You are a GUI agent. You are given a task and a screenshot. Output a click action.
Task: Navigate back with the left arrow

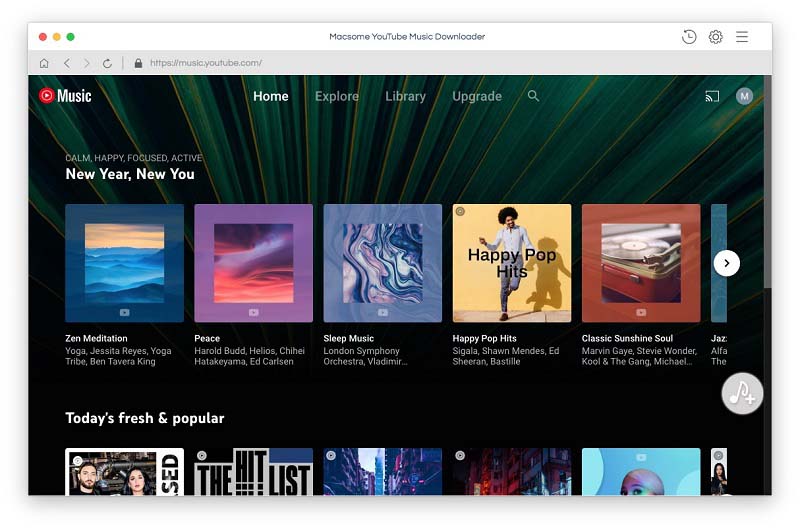67,63
